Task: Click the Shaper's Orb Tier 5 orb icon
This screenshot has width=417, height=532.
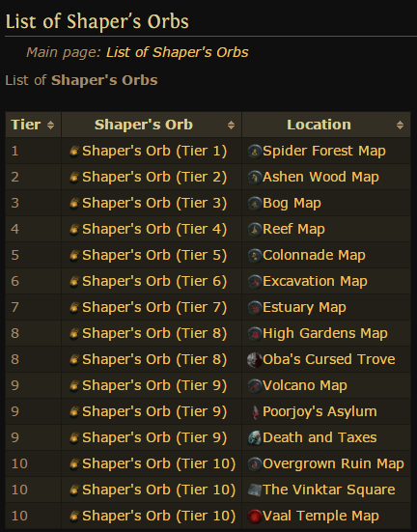Action: 74,256
